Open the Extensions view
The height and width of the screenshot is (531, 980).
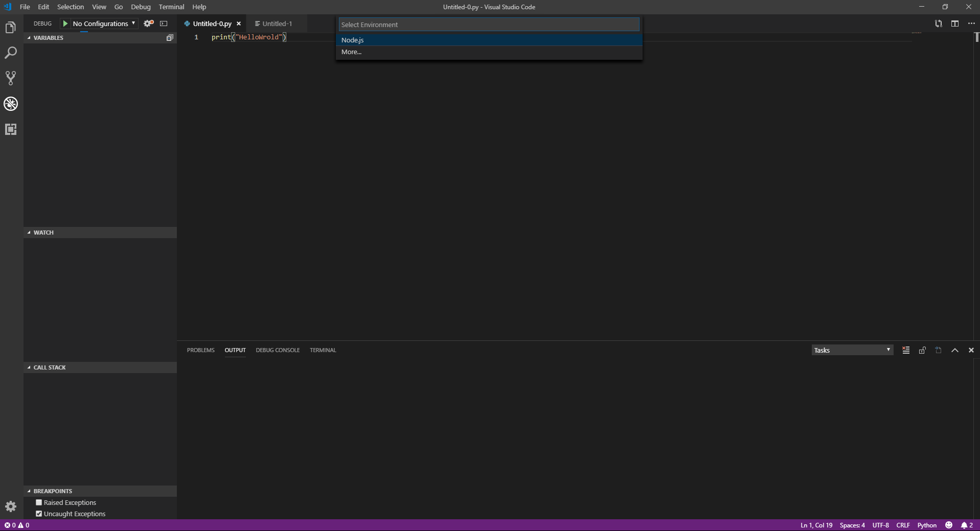click(x=11, y=129)
